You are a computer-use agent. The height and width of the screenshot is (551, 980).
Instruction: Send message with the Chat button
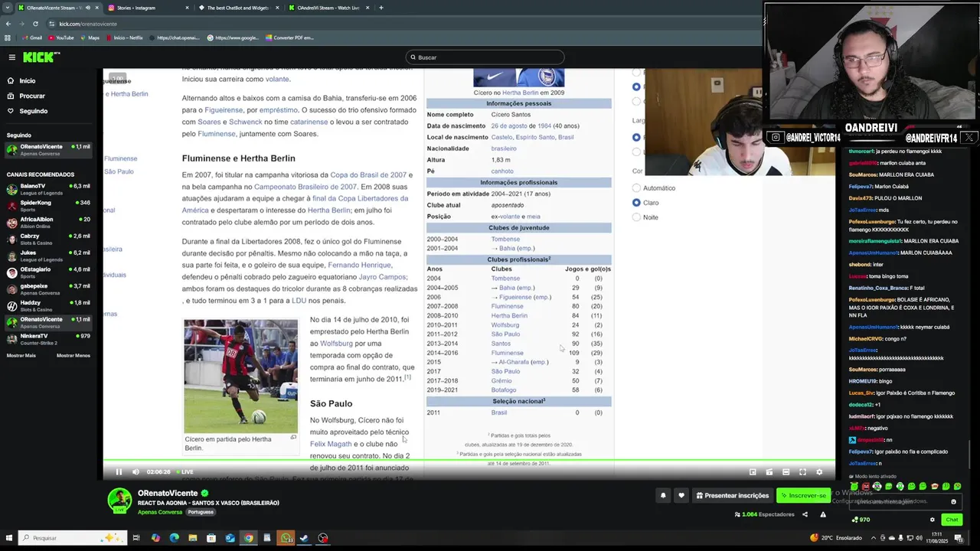952,520
